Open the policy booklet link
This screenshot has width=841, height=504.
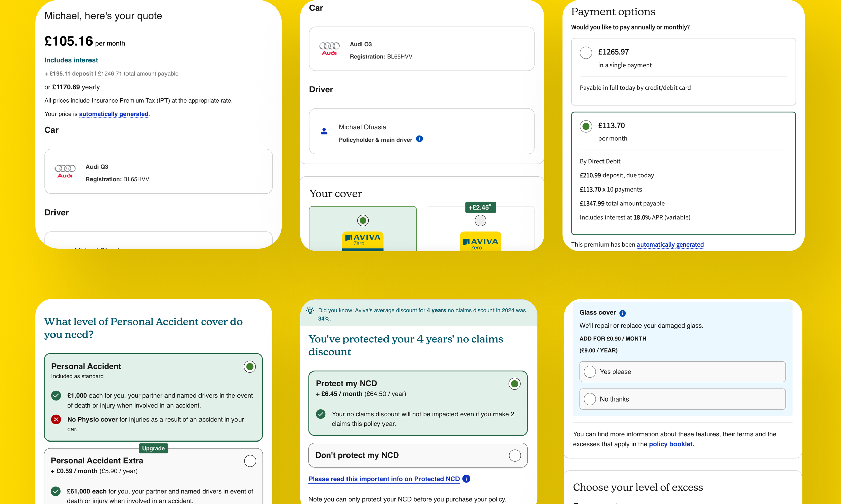[x=671, y=444]
